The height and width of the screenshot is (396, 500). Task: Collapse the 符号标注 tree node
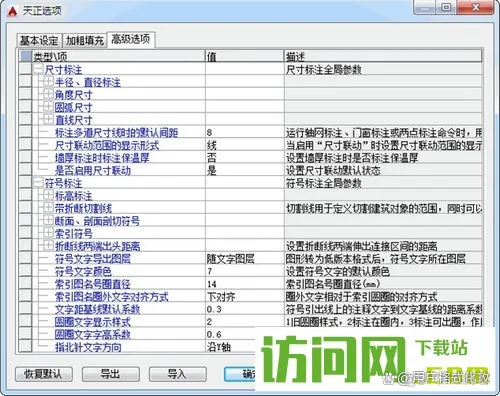coord(38,183)
